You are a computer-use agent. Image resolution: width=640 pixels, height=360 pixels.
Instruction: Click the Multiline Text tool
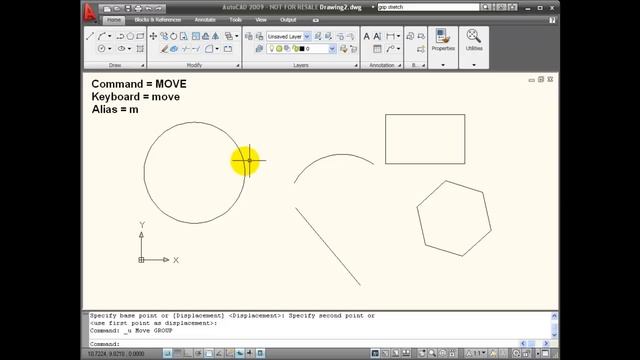367,36
